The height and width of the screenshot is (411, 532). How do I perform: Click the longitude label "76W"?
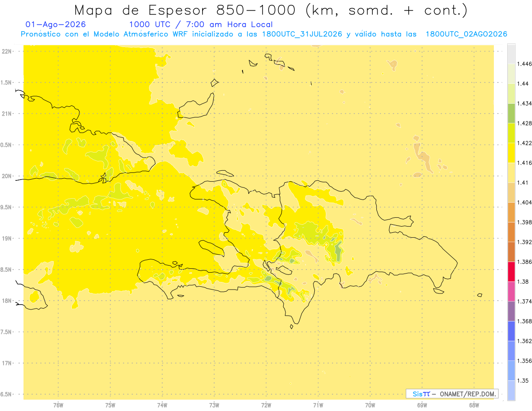(58, 405)
